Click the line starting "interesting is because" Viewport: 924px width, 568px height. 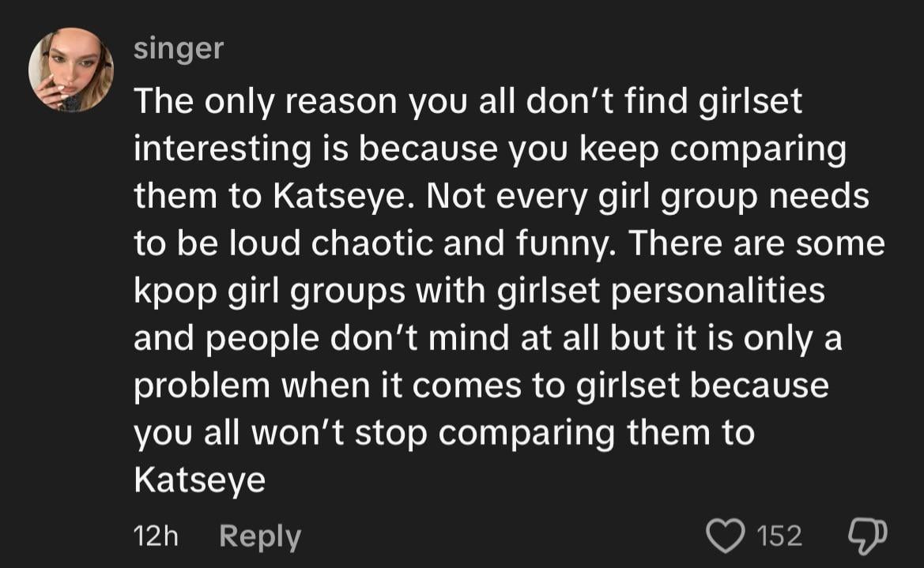click(489, 149)
